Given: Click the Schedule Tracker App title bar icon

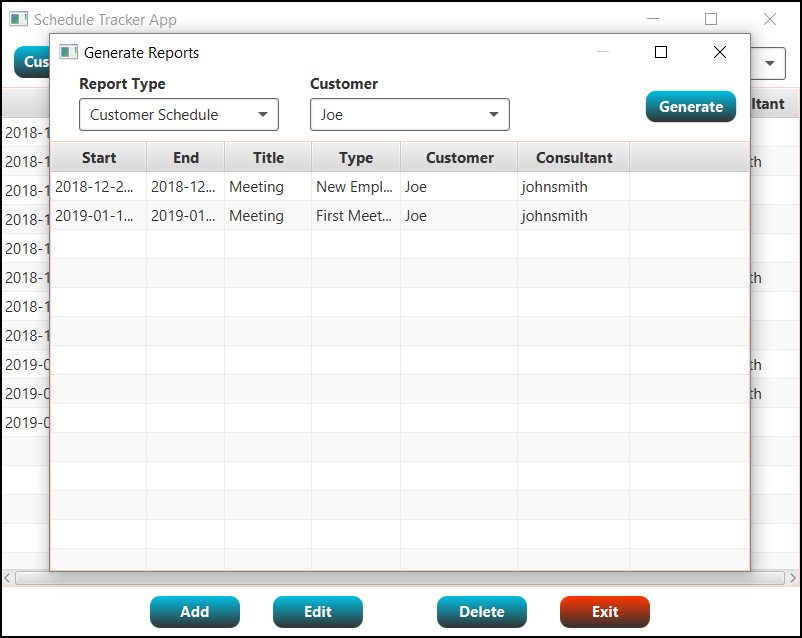Looking at the screenshot, I should 17,18.
